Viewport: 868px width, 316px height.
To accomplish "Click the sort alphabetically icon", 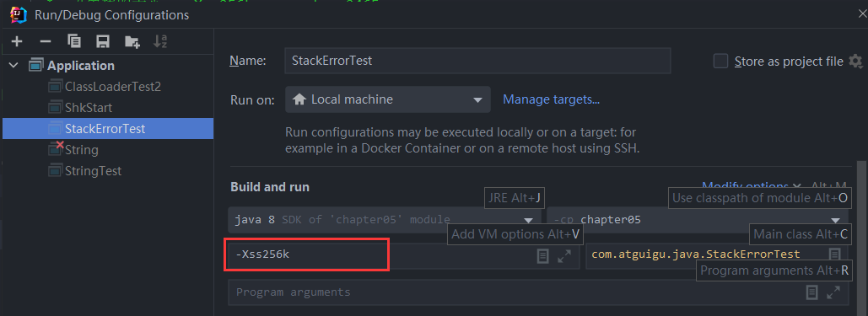I will coord(160,41).
